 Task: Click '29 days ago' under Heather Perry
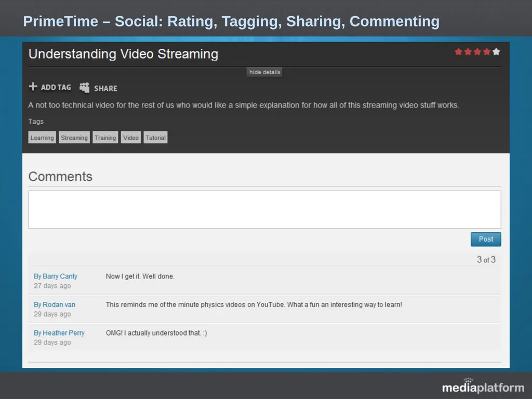[x=52, y=342]
